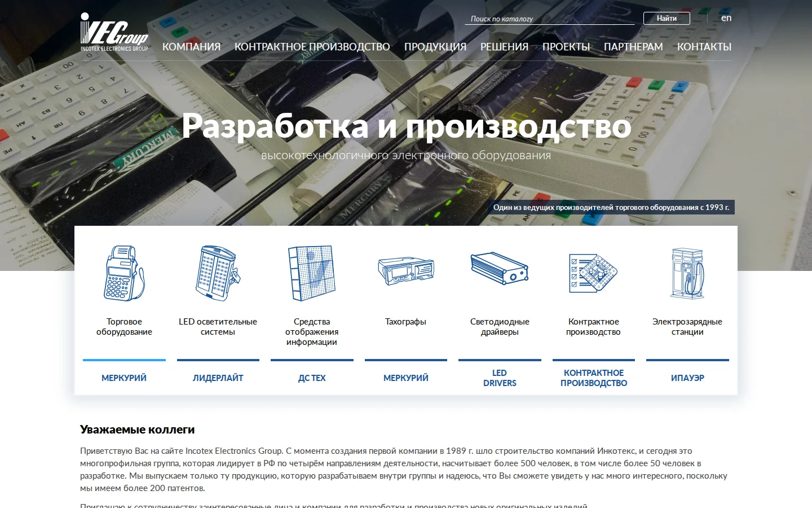Switch language to en
Screen dimensions: 812x508
[726, 18]
